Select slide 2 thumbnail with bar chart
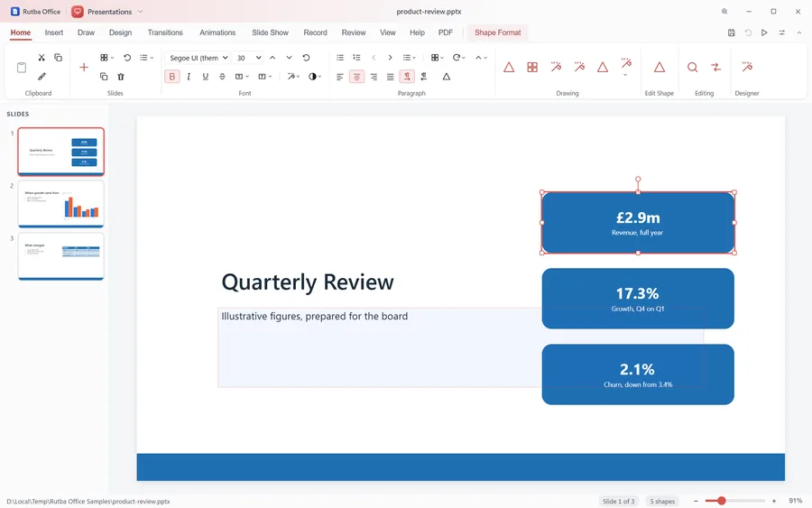This screenshot has width=812, height=508. [61, 204]
